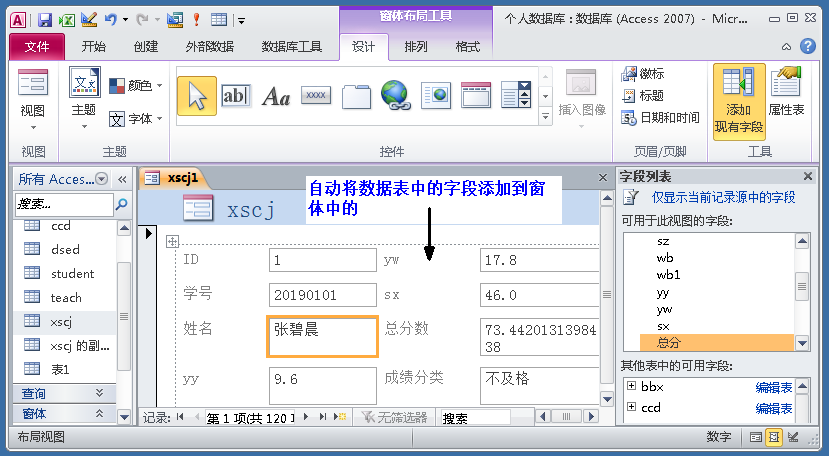Select the pointer selection tool
This screenshot has width=829, height=456.
tap(197, 96)
